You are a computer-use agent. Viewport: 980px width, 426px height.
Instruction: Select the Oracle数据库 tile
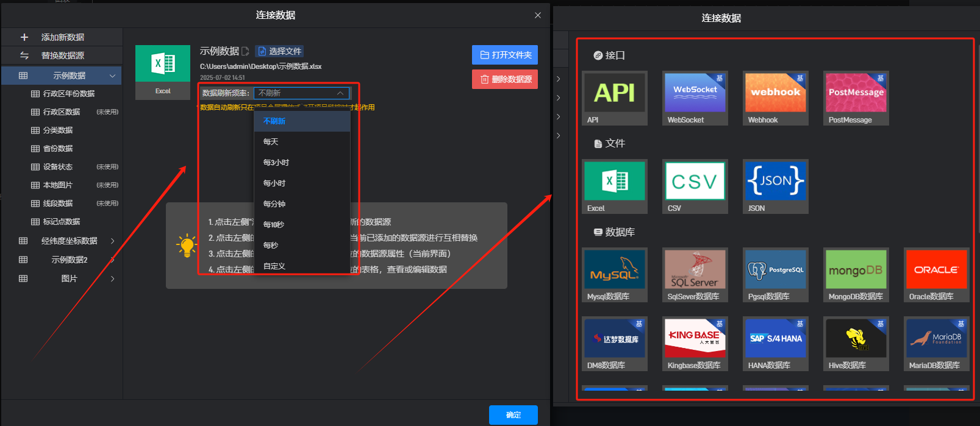pos(937,275)
